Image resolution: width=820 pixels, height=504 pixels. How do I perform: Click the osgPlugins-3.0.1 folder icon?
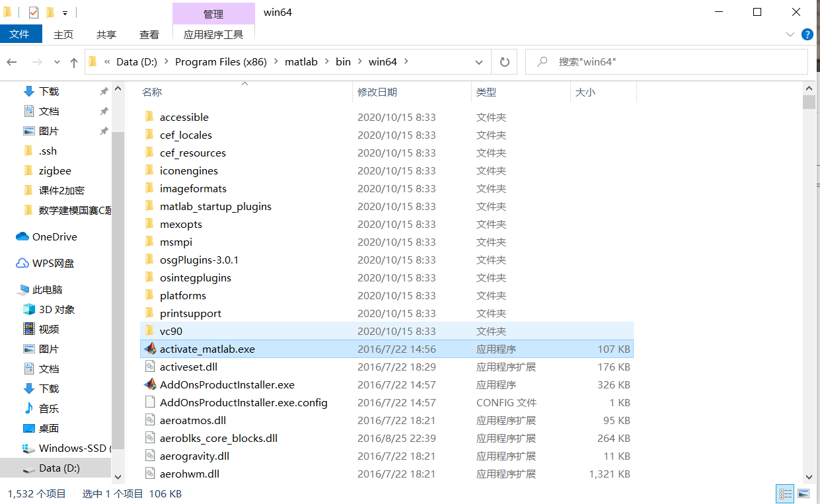pos(149,260)
